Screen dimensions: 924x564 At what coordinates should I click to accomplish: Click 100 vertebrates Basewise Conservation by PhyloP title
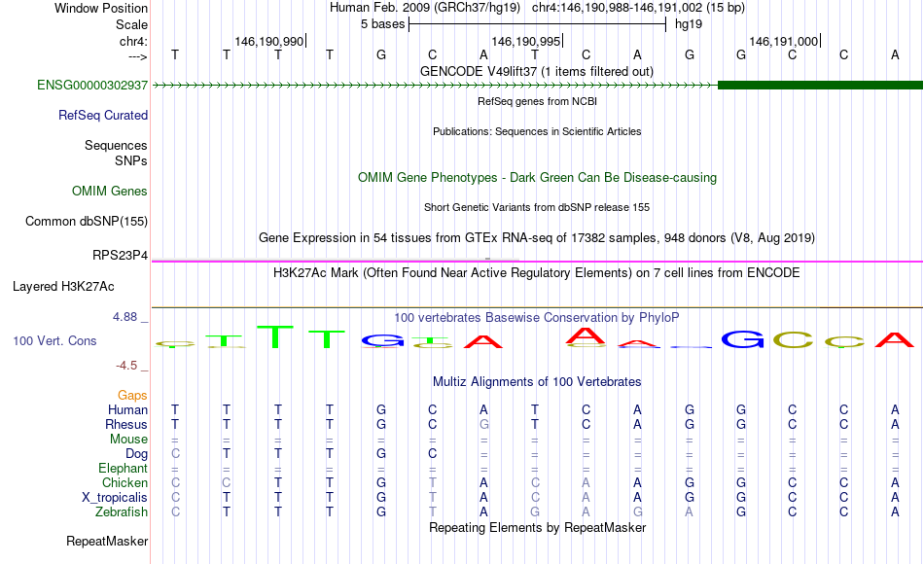coord(537,318)
